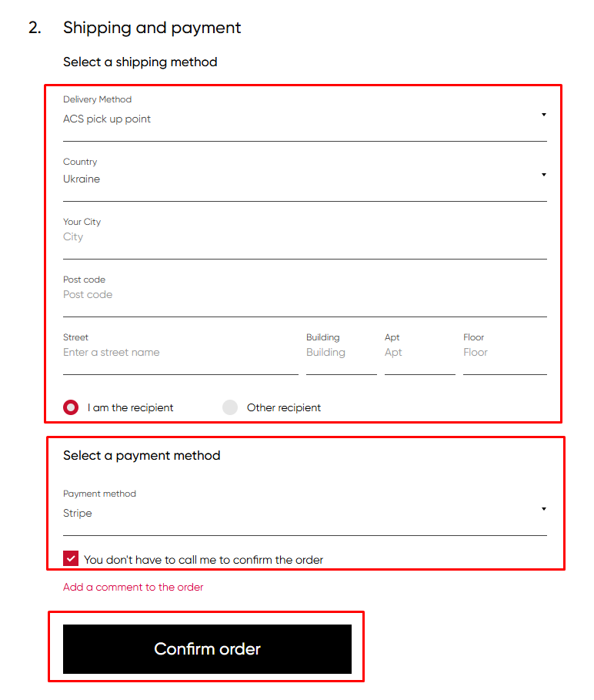The height and width of the screenshot is (700, 594).
Task: Uncheck the don't call to confirm checkbox
Action: tap(71, 559)
